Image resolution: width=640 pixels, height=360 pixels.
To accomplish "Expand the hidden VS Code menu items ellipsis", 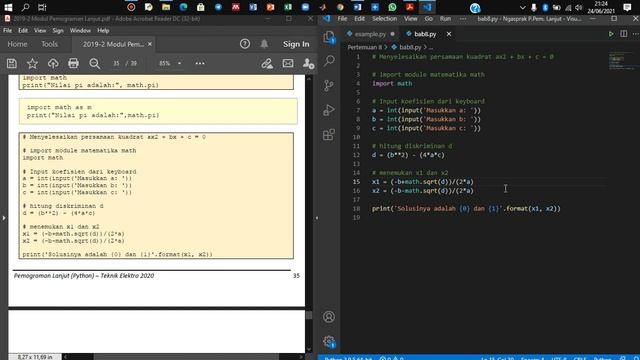I will (x=463, y=19).
